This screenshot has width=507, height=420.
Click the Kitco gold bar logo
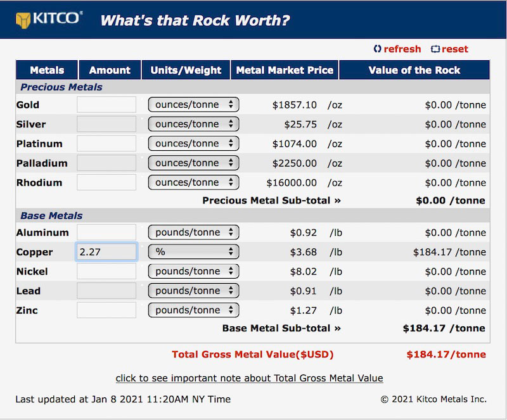pos(23,20)
